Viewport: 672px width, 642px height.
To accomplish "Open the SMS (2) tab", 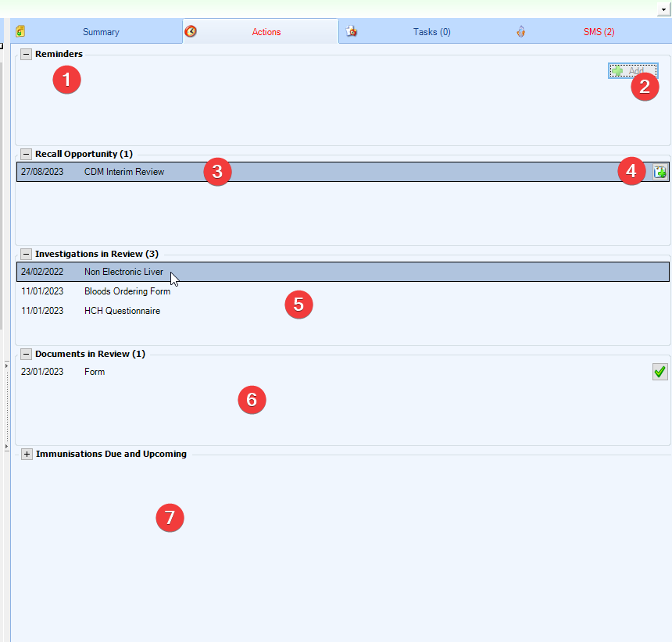I will pos(599,32).
